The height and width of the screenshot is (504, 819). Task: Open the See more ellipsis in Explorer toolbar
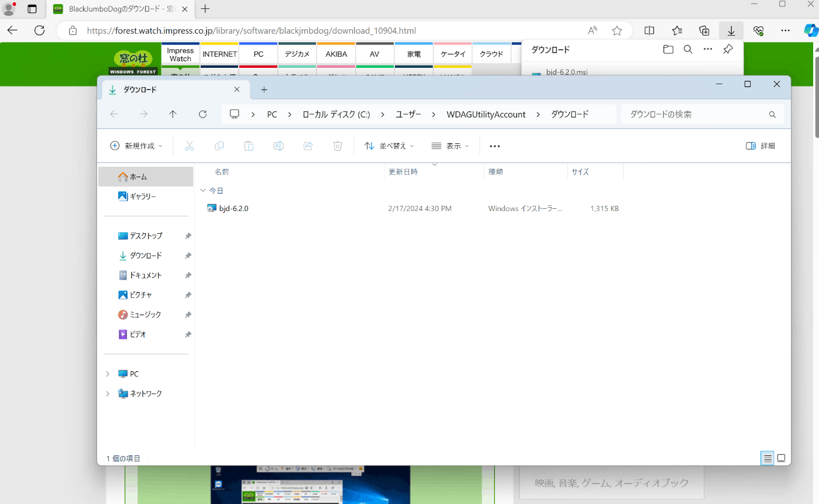(495, 146)
